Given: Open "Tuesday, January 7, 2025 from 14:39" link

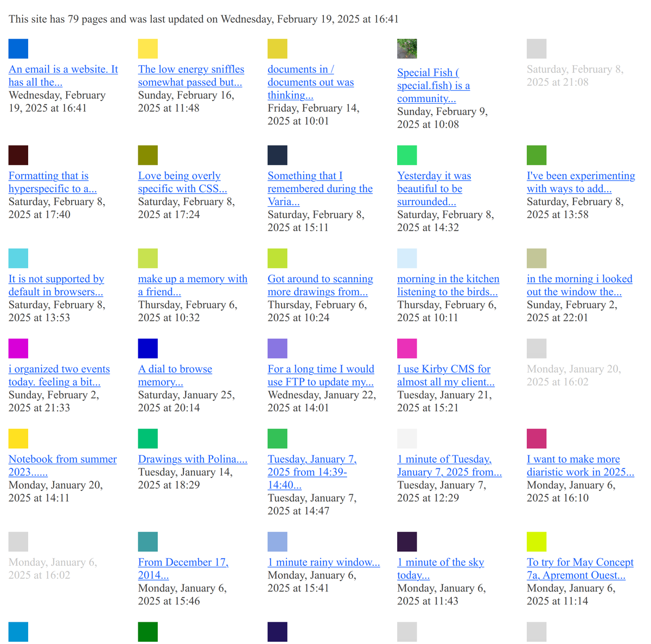Looking at the screenshot, I should tap(312, 472).
